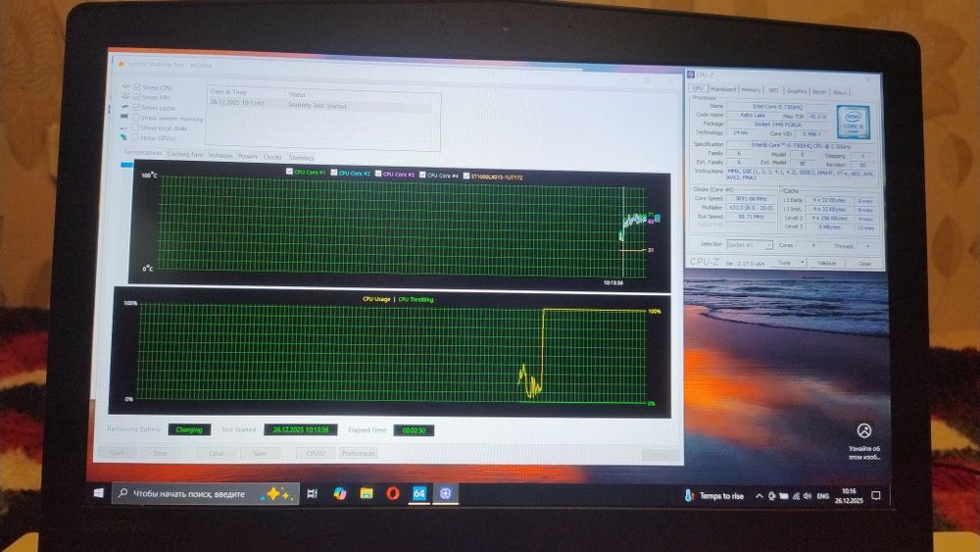Uncheck ST1000LX015 disk graph checkbox
Viewport: 980px width, 552px height.
click(466, 176)
